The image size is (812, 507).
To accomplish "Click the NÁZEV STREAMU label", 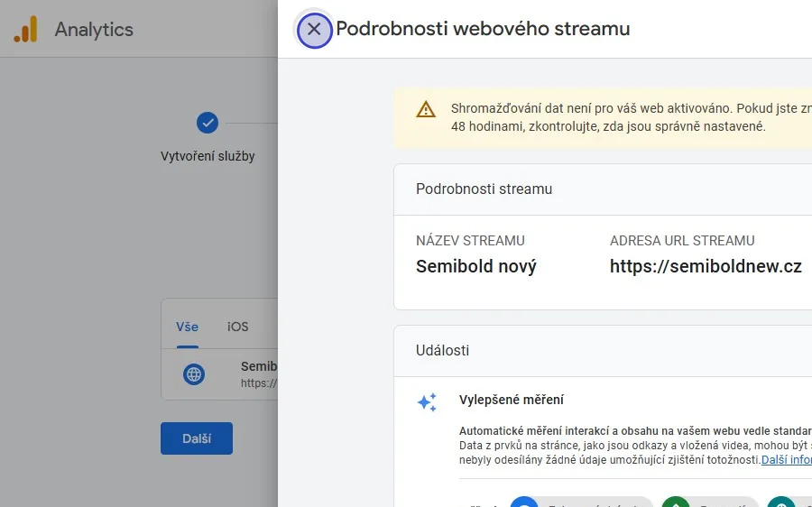I will [470, 241].
